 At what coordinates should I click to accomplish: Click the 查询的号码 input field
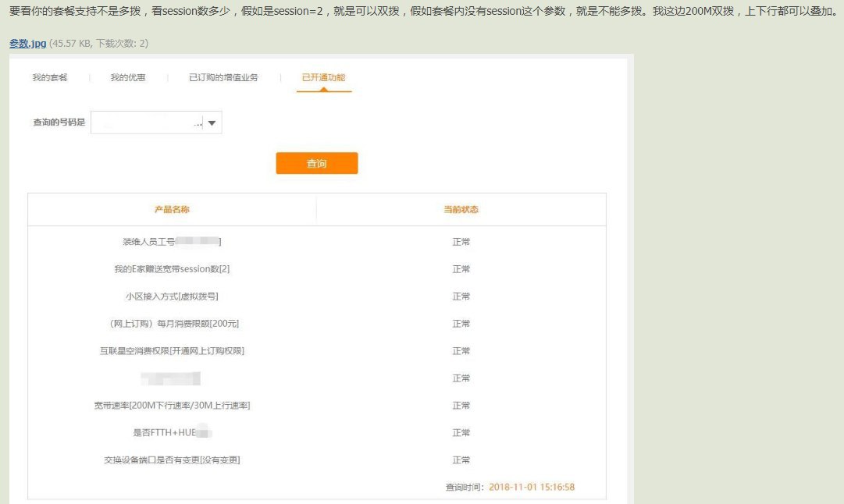[147, 122]
